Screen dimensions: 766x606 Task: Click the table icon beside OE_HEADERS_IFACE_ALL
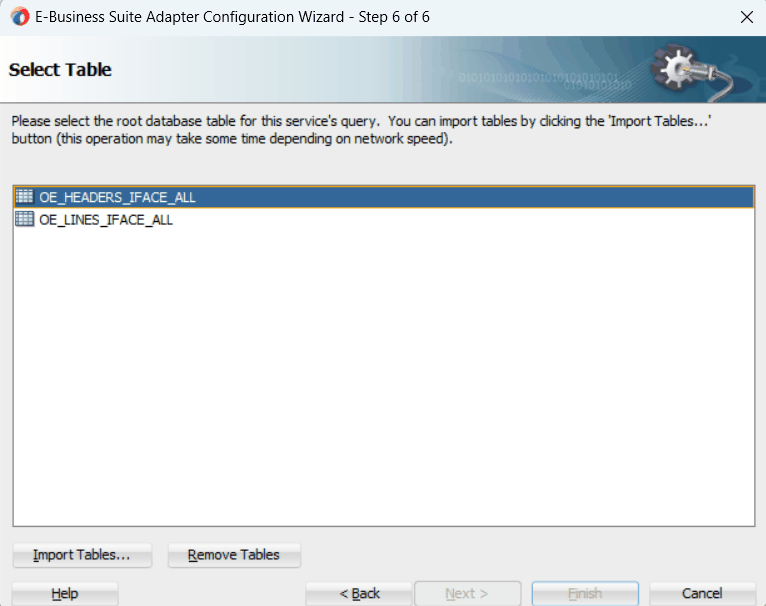point(24,196)
